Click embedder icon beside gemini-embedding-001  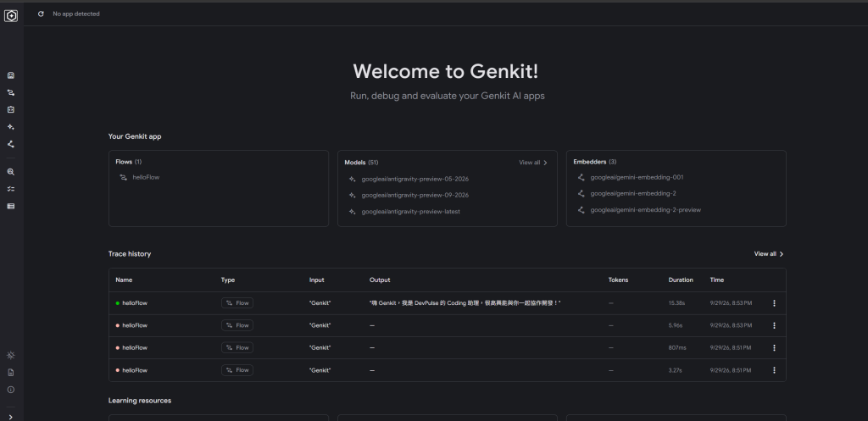click(581, 178)
